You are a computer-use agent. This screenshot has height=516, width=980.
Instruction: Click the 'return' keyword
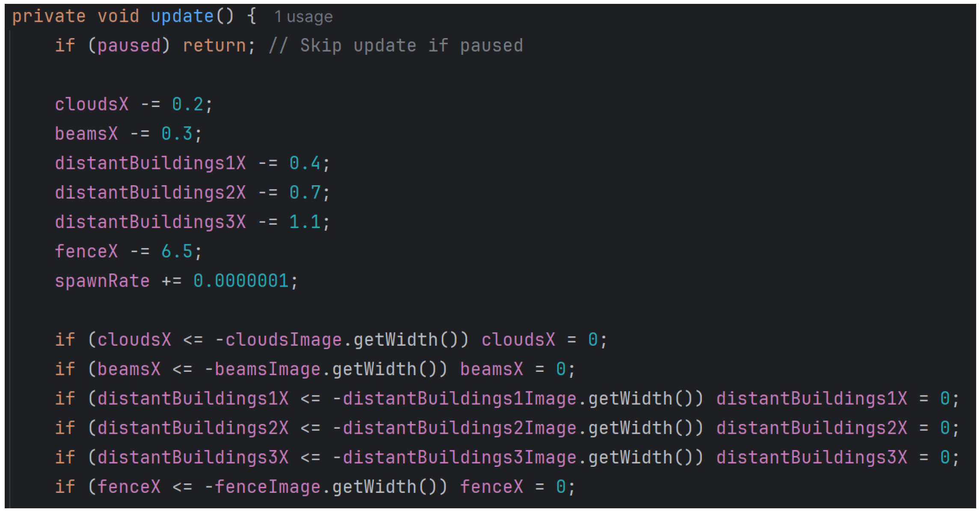click(214, 46)
